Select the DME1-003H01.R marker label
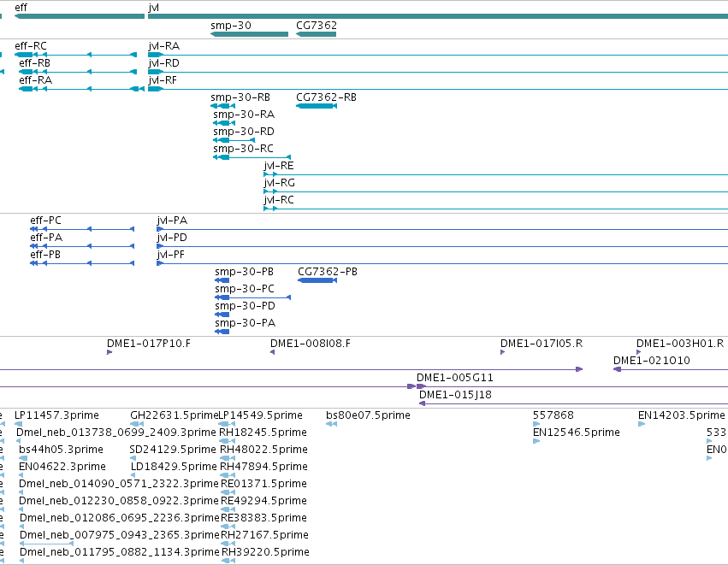The height and width of the screenshot is (565, 728). pos(680,344)
